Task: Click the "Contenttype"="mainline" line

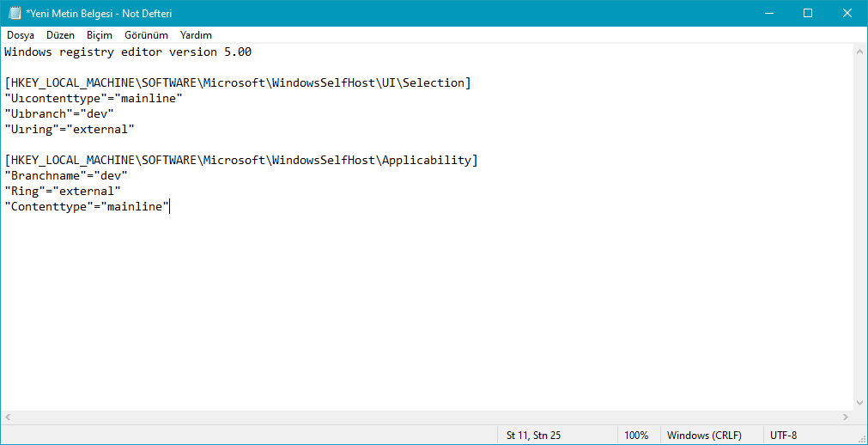Action: pos(87,207)
